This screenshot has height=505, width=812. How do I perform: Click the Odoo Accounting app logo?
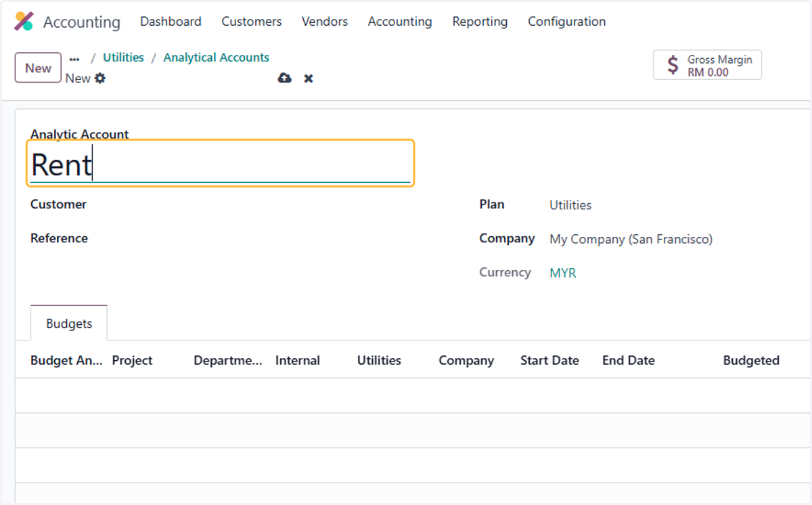24,22
